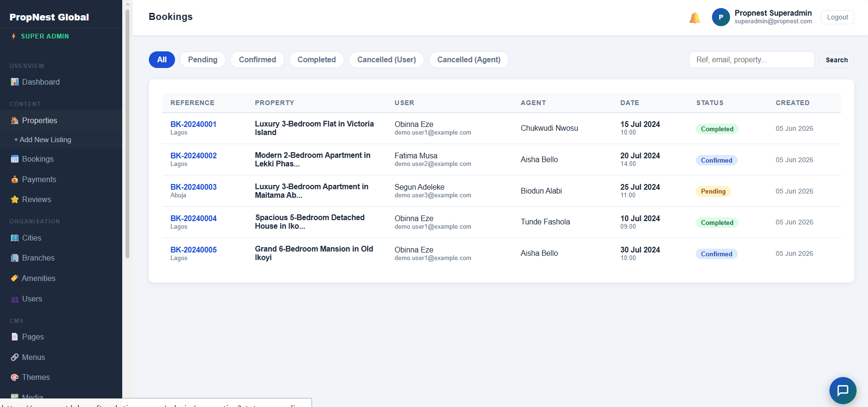Click Completed status badge of BK-20240001
The image size is (868, 407).
click(717, 129)
